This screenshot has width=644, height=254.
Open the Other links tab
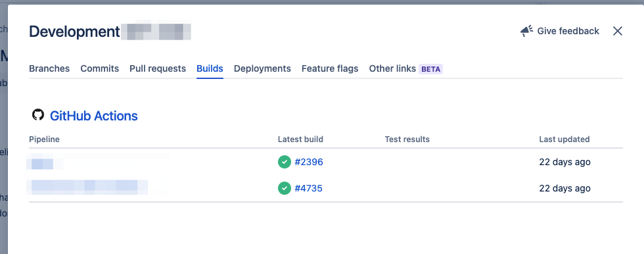click(x=393, y=68)
